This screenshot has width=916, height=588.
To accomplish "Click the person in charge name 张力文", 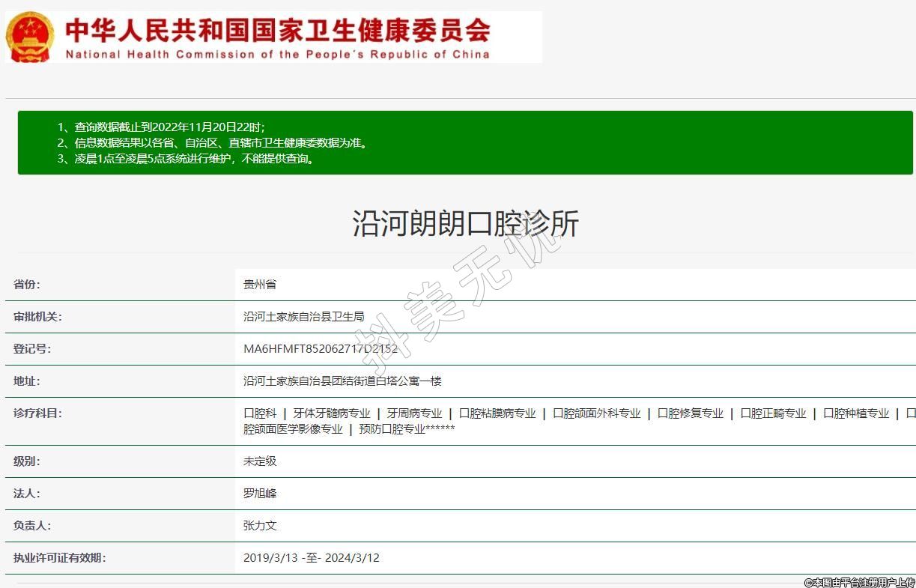I will click(x=260, y=526).
